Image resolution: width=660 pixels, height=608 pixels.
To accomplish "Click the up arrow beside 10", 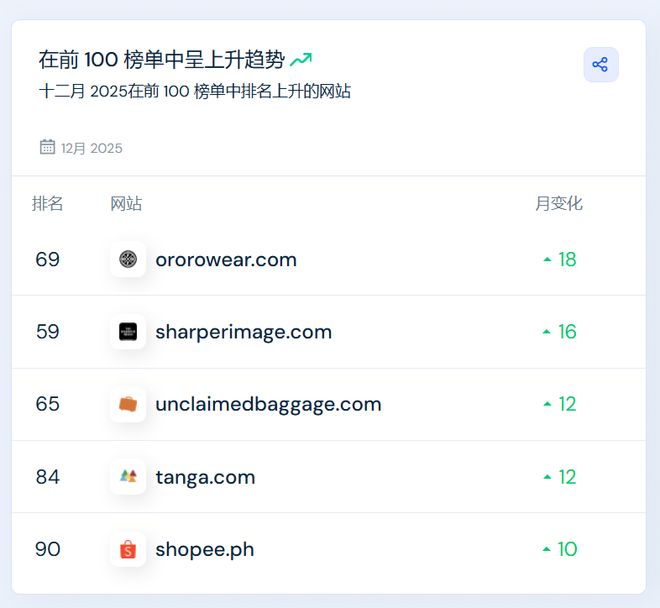I will (546, 549).
